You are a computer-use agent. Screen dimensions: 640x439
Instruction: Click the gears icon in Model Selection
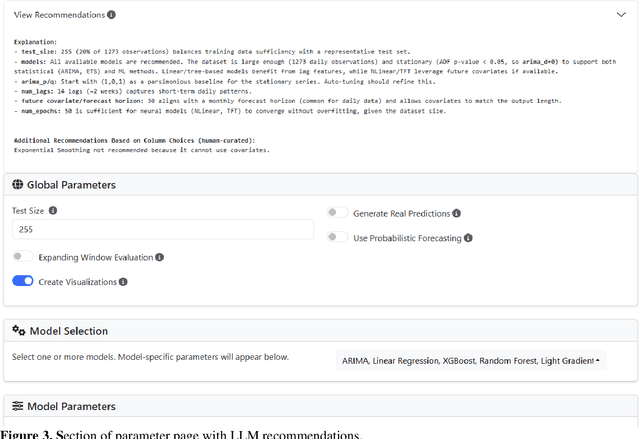point(19,331)
